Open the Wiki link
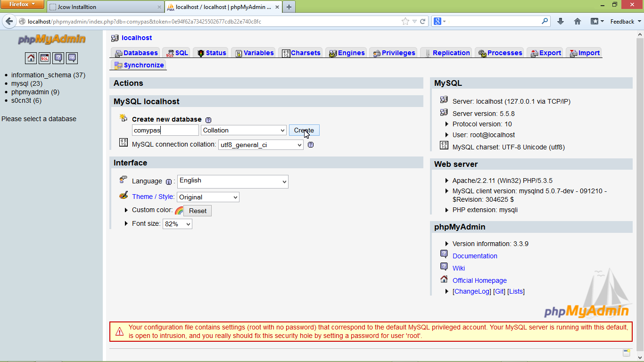This screenshot has width=644, height=362. (459, 268)
